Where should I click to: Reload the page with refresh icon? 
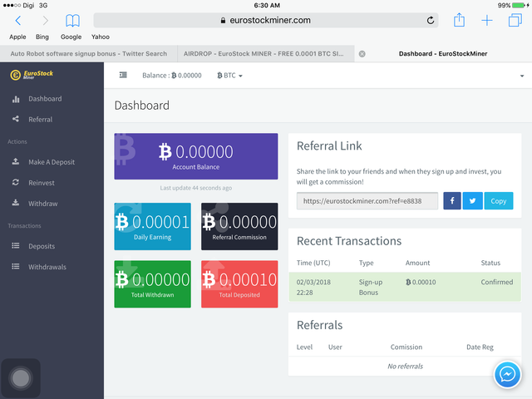431,20
